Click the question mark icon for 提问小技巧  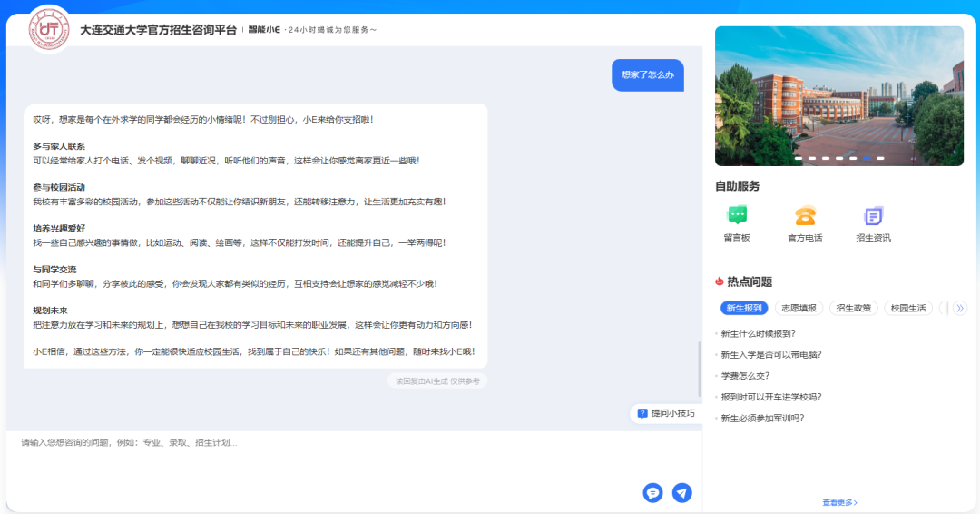point(642,413)
